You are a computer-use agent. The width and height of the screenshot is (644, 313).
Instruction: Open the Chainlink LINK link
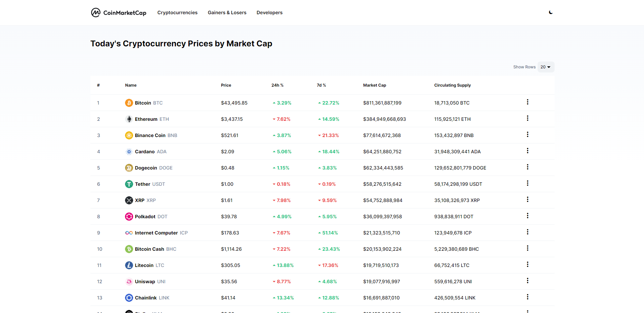152,298
